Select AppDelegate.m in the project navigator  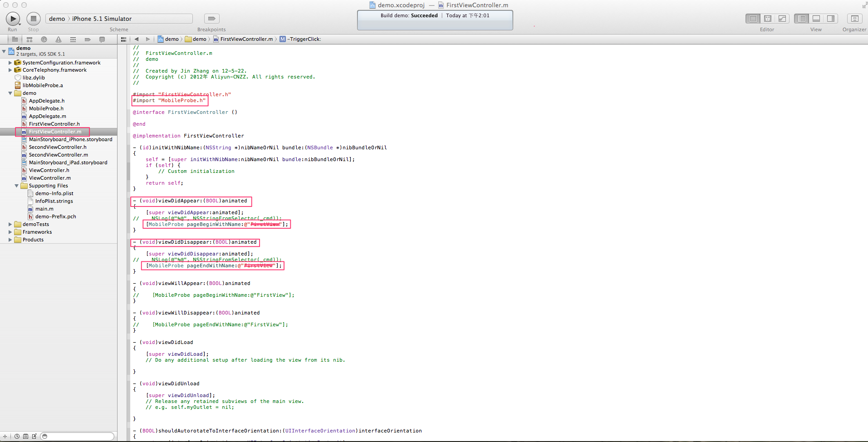[47, 116]
